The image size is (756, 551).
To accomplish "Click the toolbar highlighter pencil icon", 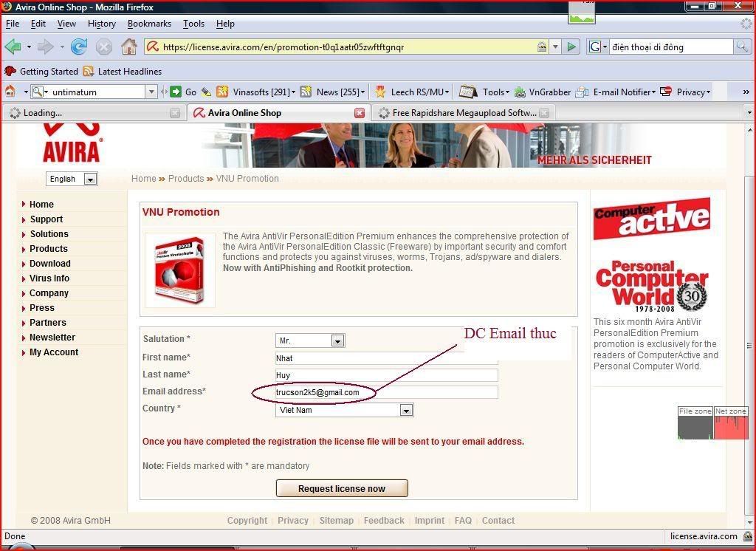I will pyautogui.click(x=207, y=92).
